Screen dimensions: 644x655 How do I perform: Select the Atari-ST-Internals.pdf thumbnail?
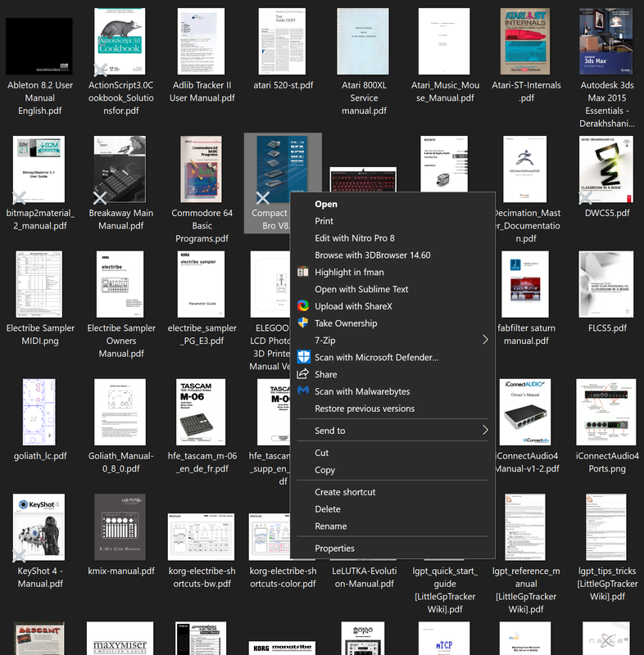click(526, 42)
